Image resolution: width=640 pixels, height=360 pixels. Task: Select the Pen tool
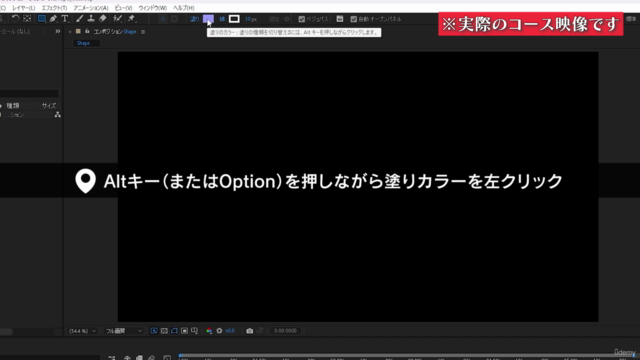(53, 18)
